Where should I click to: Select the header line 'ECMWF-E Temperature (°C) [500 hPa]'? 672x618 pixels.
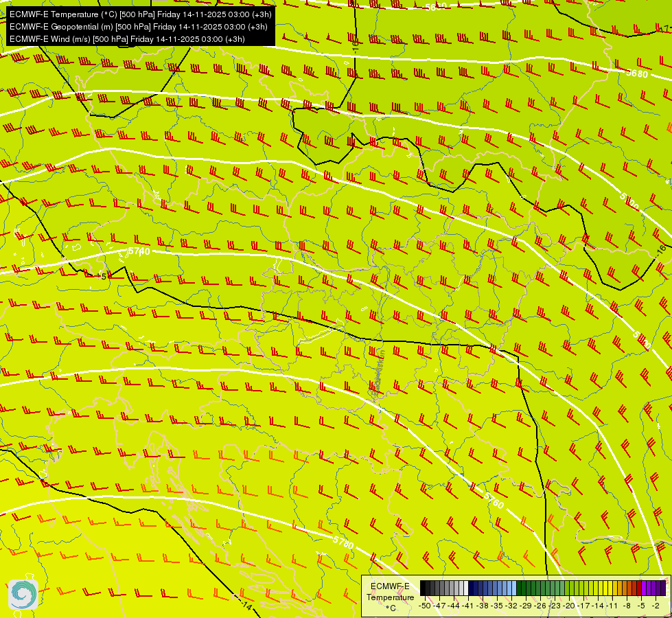coord(141,14)
